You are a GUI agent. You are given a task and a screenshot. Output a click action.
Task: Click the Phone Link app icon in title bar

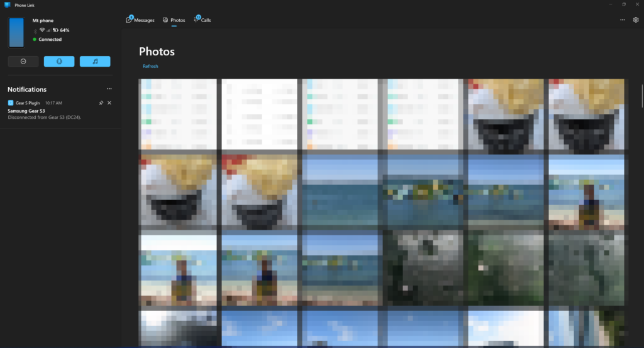pyautogui.click(x=7, y=5)
